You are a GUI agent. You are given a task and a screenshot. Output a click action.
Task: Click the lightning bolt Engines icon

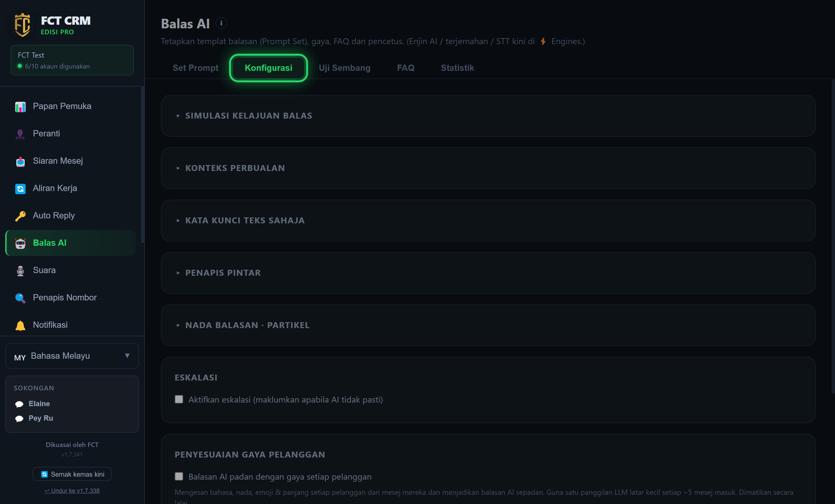(x=543, y=41)
